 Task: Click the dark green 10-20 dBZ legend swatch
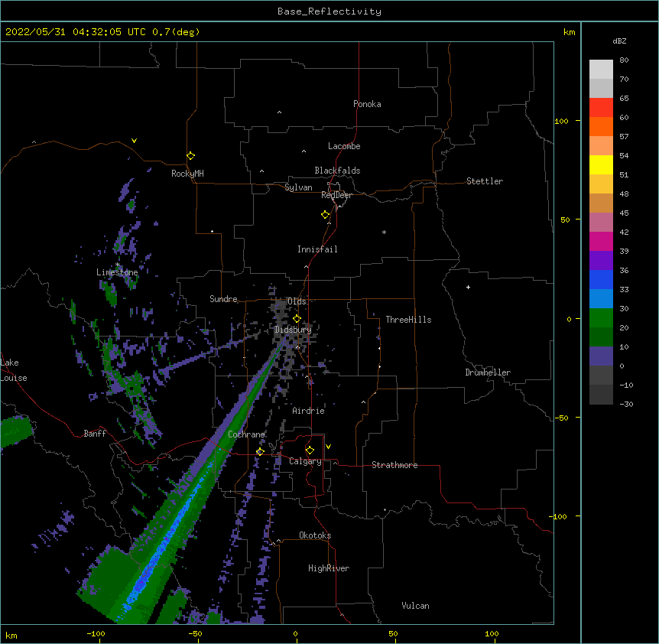[601, 337]
